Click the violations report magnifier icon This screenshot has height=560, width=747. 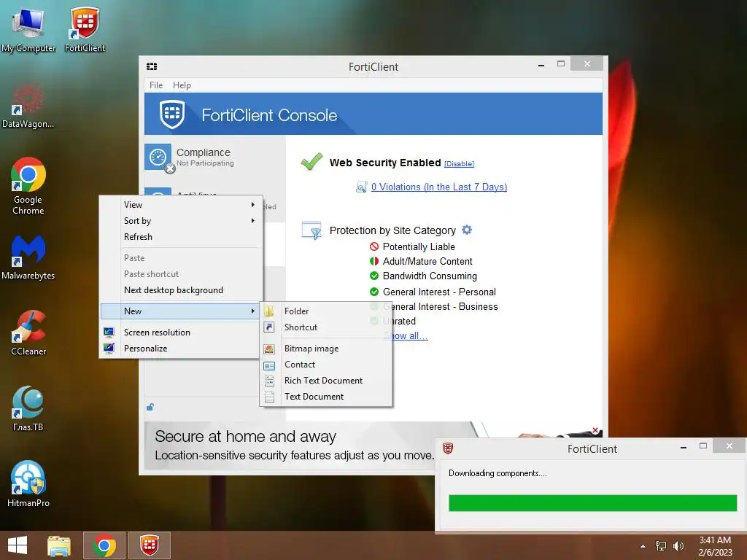(362, 187)
